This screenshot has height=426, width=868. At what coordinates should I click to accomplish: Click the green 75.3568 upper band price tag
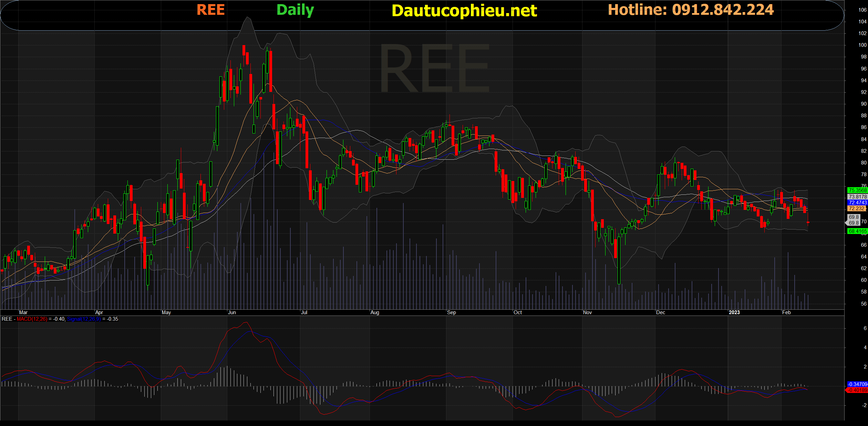click(x=857, y=190)
